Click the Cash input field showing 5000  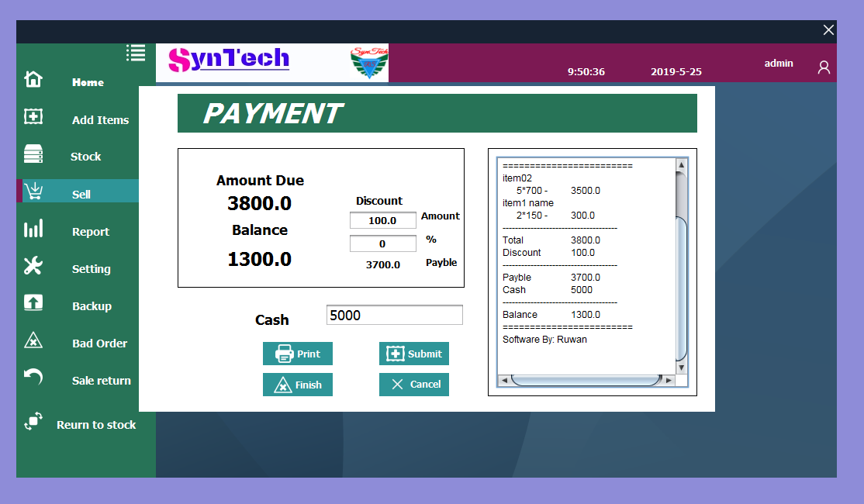click(x=394, y=314)
